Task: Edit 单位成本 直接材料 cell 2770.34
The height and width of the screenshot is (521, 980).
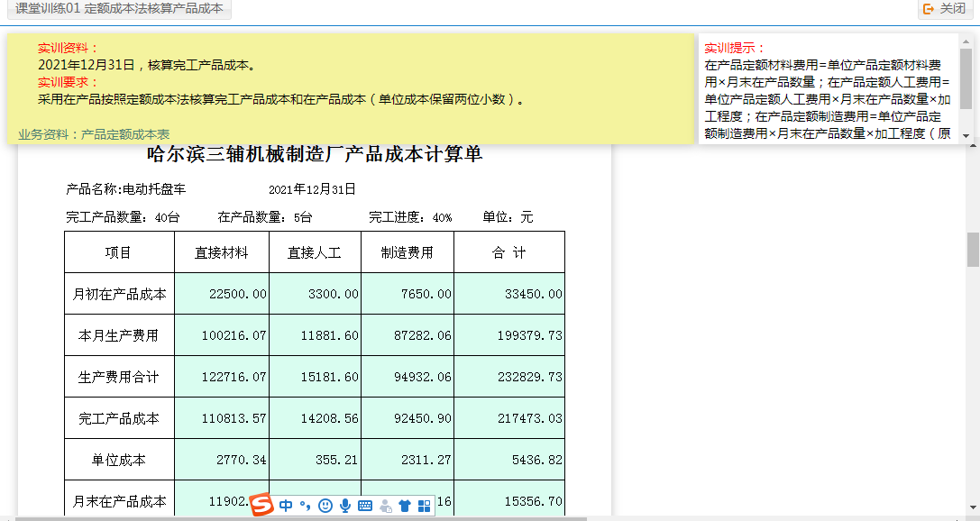Action: click(x=222, y=460)
